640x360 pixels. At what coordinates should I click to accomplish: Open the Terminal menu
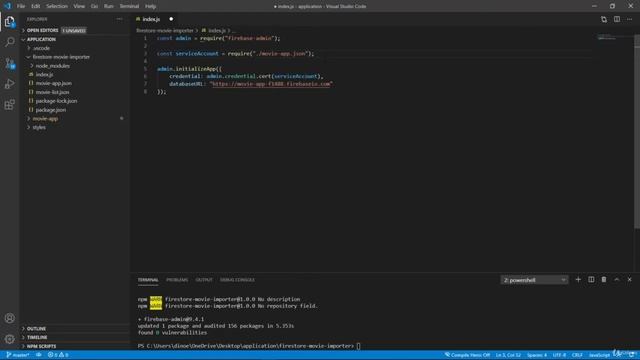point(129,6)
